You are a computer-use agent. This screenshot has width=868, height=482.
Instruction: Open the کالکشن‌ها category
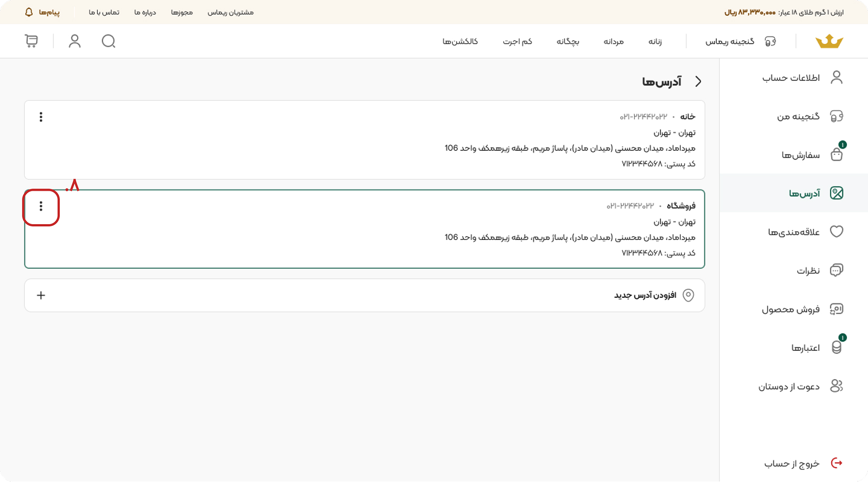click(460, 41)
